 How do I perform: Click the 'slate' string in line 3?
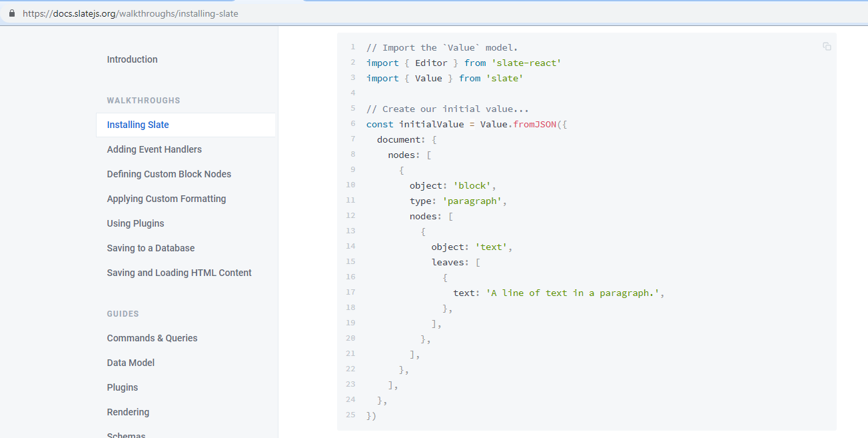pyautogui.click(x=504, y=78)
